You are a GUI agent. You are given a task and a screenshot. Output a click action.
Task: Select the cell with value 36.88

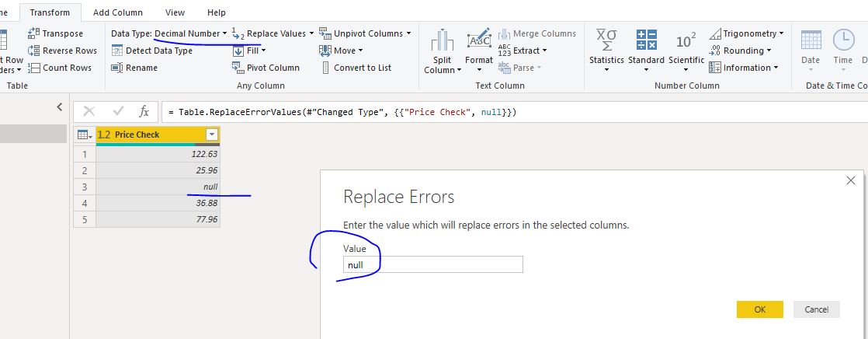click(158, 203)
